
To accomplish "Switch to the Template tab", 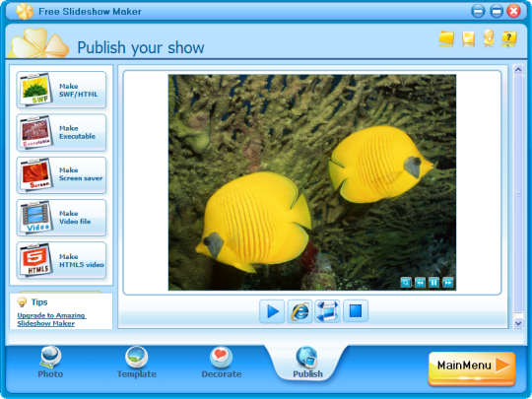I will (137, 363).
